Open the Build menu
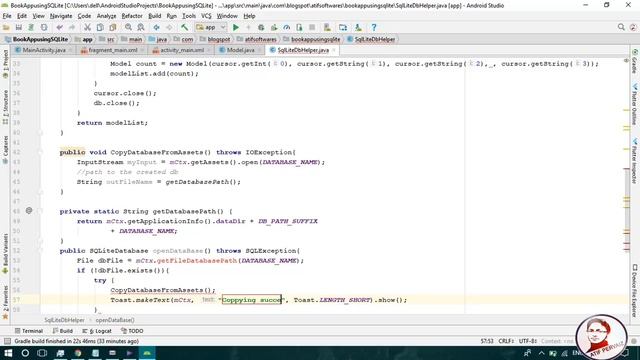 click(154, 16)
